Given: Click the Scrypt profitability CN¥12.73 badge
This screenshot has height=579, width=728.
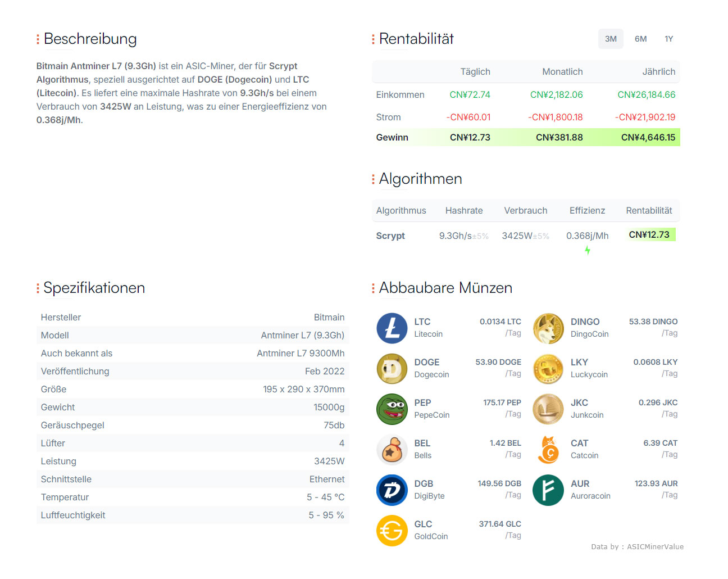Looking at the screenshot, I should point(652,234).
